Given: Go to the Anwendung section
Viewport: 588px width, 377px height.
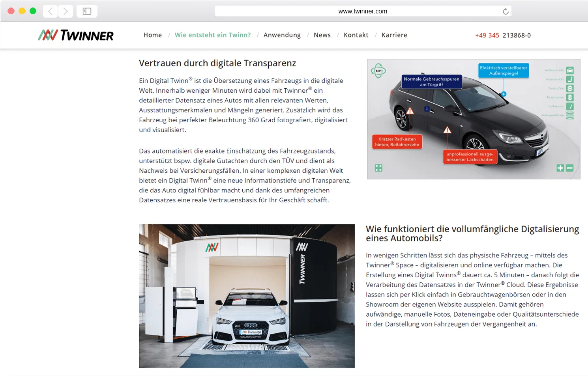Looking at the screenshot, I should point(282,35).
